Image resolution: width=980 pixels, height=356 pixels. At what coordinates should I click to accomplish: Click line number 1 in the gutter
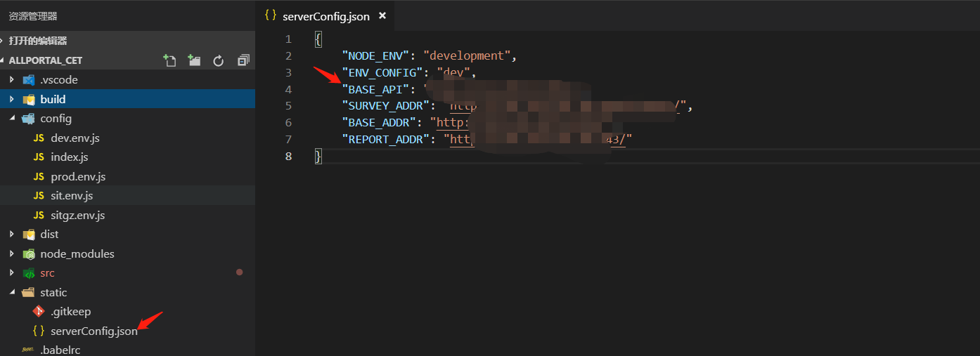[289, 39]
